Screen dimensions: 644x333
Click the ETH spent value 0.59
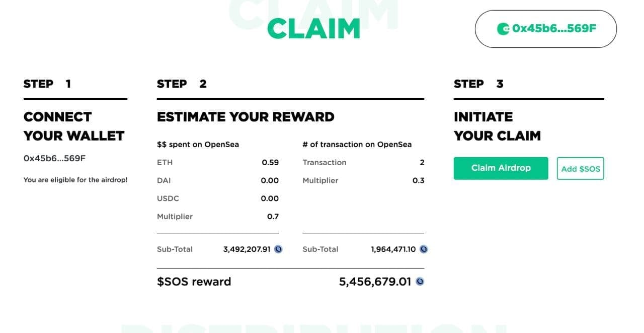pos(270,162)
